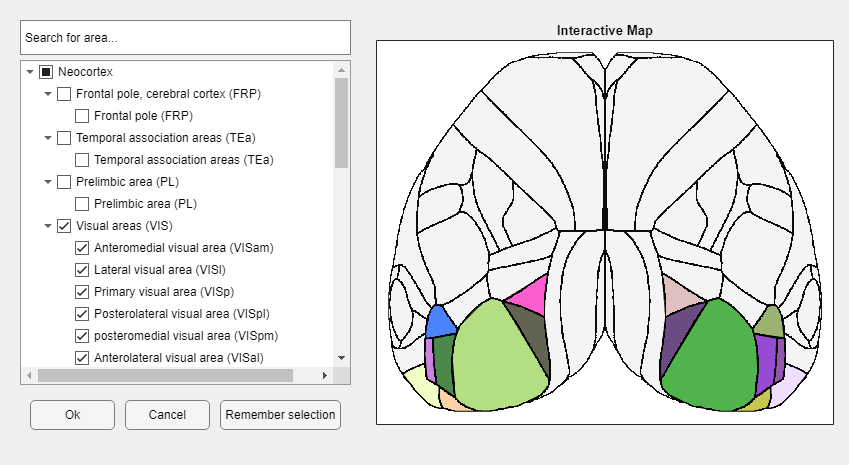The image size is (849, 465).
Task: Select Lateral visual area (VISl) label
Action: point(160,270)
